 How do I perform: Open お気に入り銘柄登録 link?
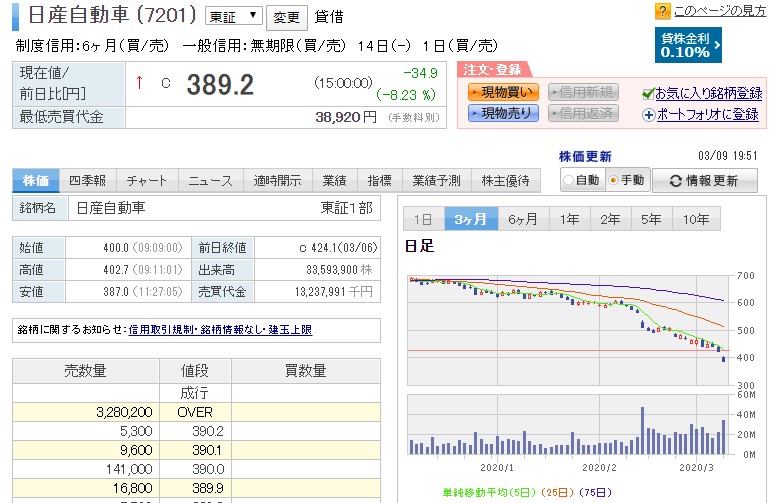point(709,93)
